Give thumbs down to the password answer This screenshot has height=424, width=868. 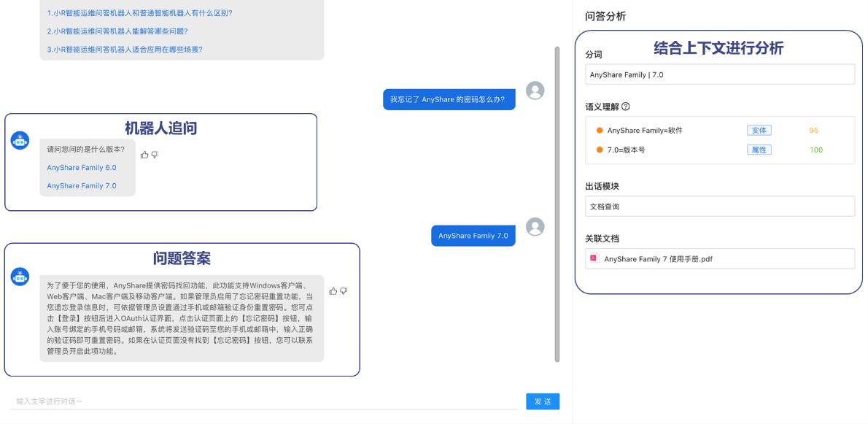344,291
